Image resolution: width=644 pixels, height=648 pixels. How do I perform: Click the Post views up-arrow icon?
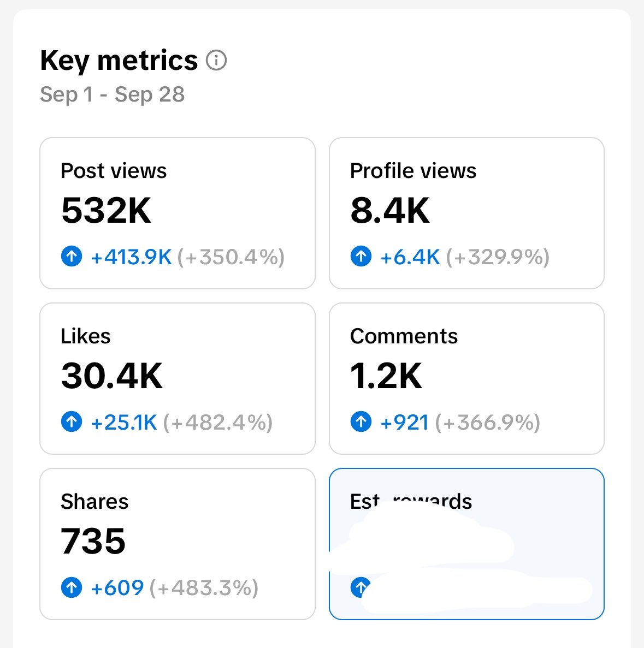72,256
